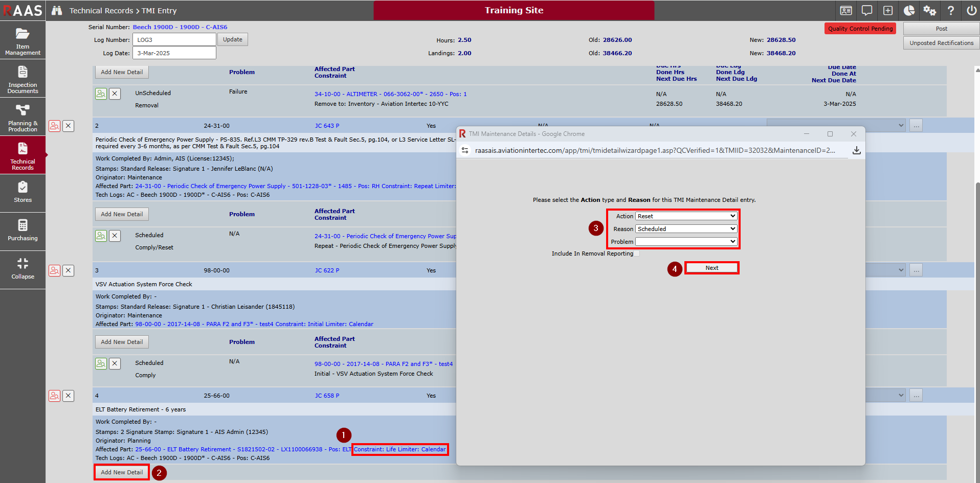Open the Action dropdown showing Reset

click(686, 216)
